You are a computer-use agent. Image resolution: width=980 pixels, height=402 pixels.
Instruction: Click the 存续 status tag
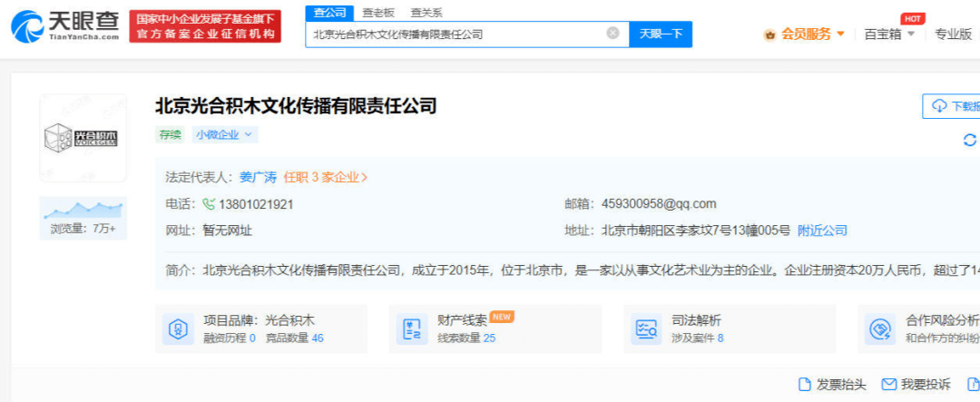(170, 134)
